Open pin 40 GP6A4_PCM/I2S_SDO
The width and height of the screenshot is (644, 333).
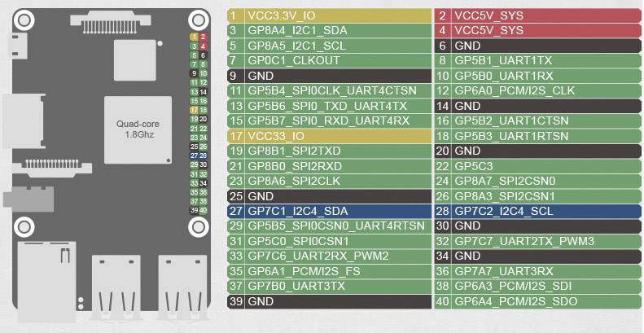click(x=537, y=301)
